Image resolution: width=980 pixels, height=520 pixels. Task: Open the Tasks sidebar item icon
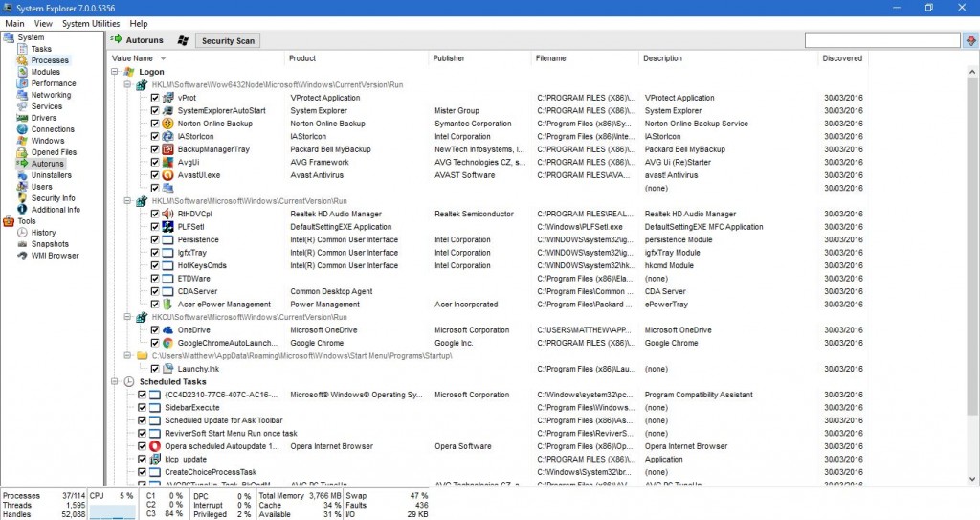22,49
